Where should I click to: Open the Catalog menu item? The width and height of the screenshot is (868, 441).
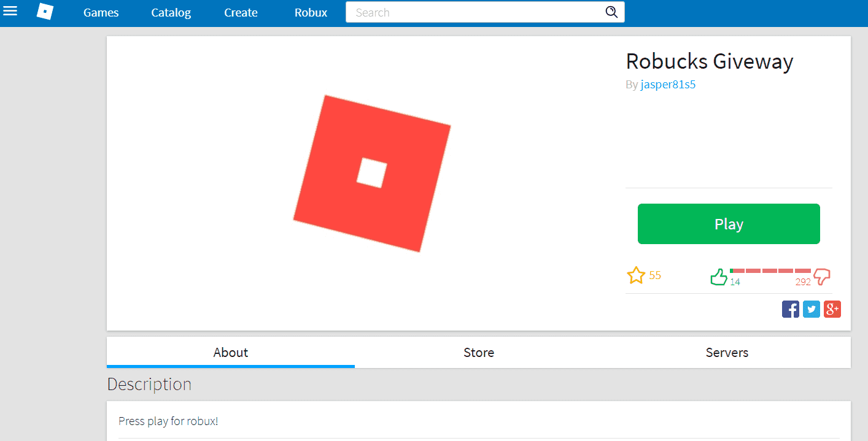click(171, 12)
